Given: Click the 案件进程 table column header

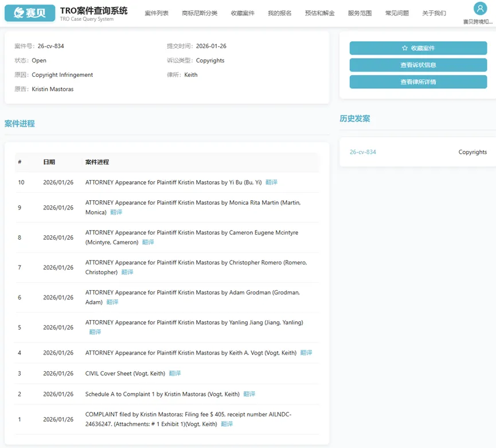Looking at the screenshot, I should (x=97, y=162).
